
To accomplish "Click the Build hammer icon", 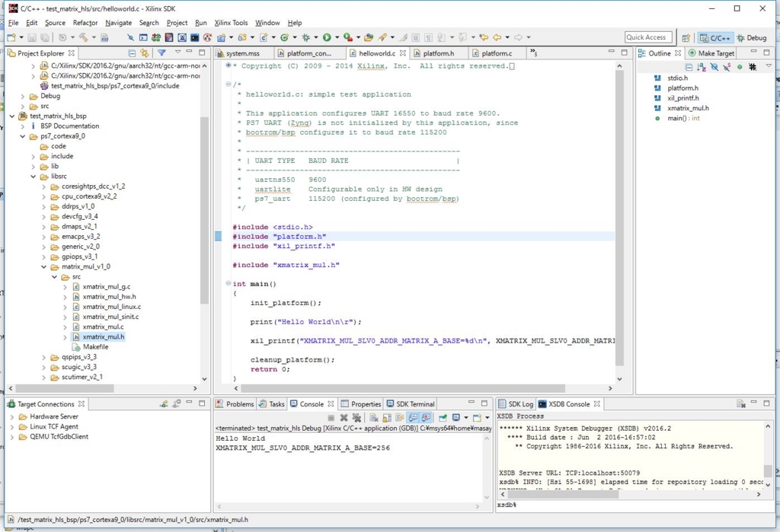I will 83,37.
